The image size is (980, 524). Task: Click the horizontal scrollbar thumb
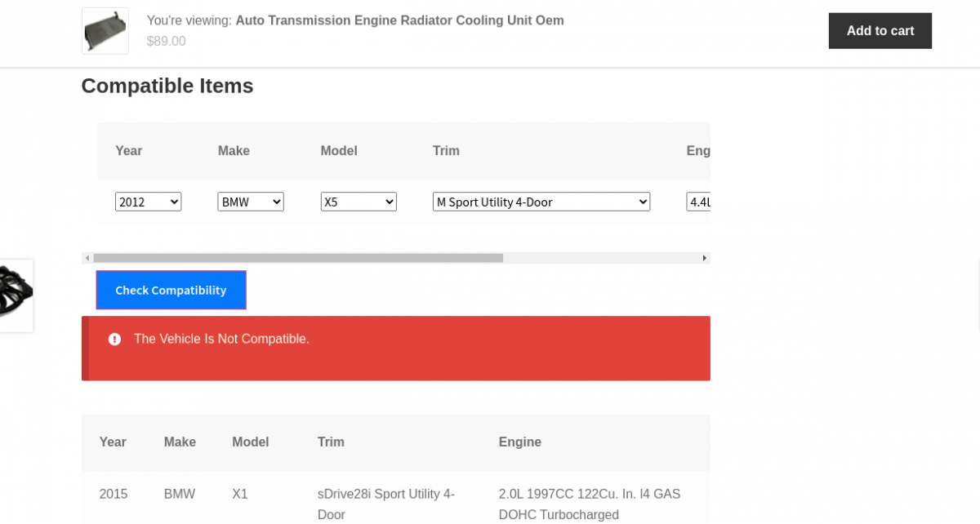(298, 258)
